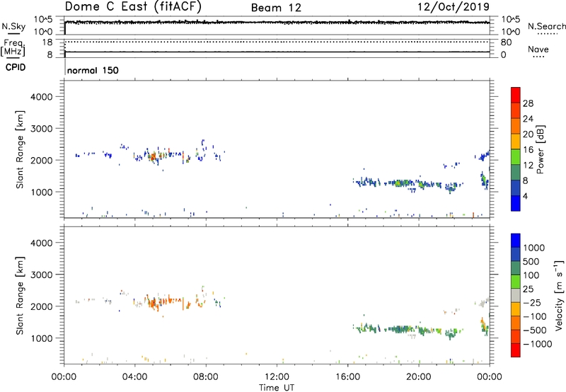Viewport: 566px width, 392px height.
Task: Pick the gray Velocity segment between -25 and 25
Action: [516, 295]
